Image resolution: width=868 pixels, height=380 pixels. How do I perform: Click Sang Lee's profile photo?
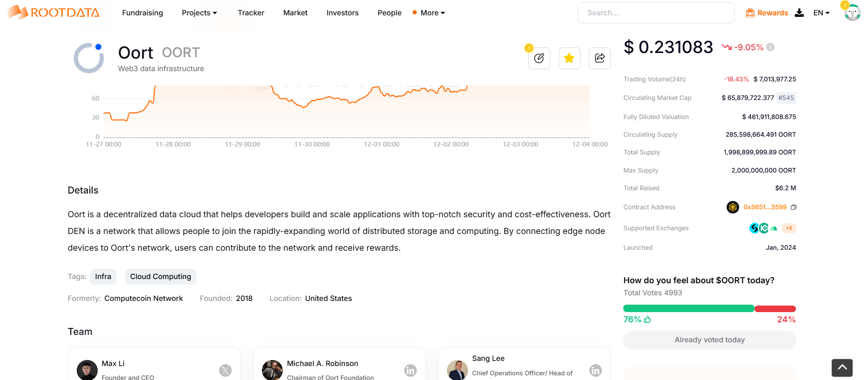tap(457, 370)
